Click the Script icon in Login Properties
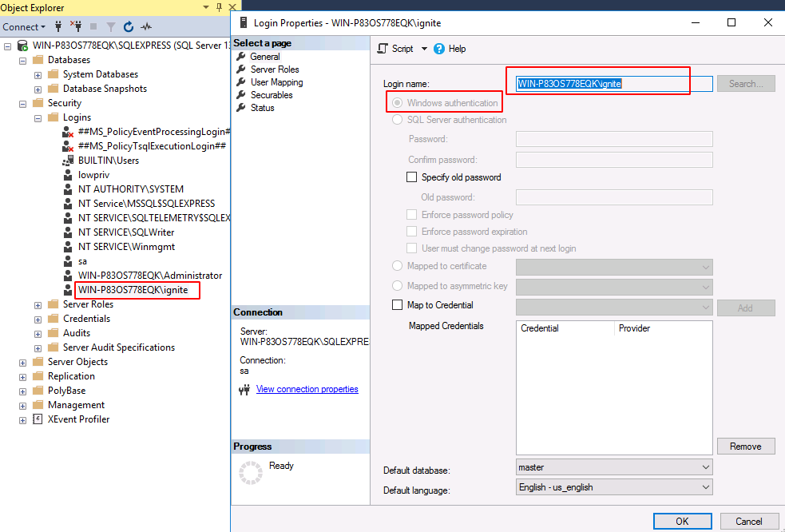785x532 pixels. coord(383,49)
